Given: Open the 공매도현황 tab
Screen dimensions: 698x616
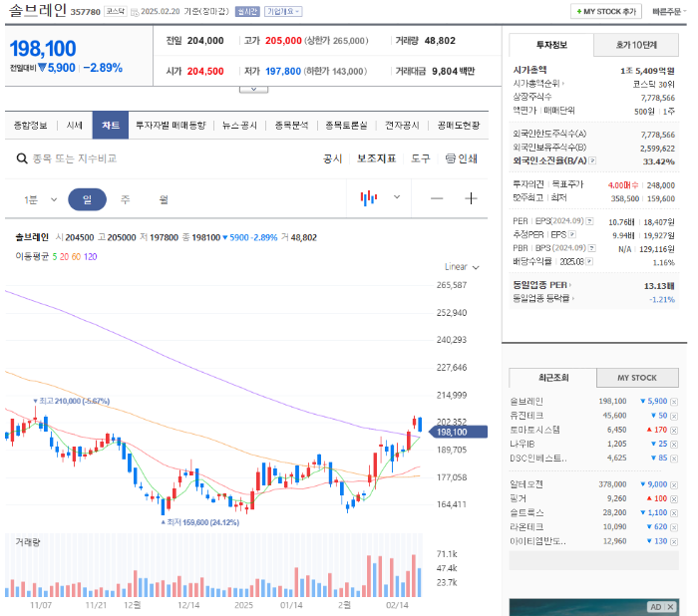Looking at the screenshot, I should coord(458,126).
